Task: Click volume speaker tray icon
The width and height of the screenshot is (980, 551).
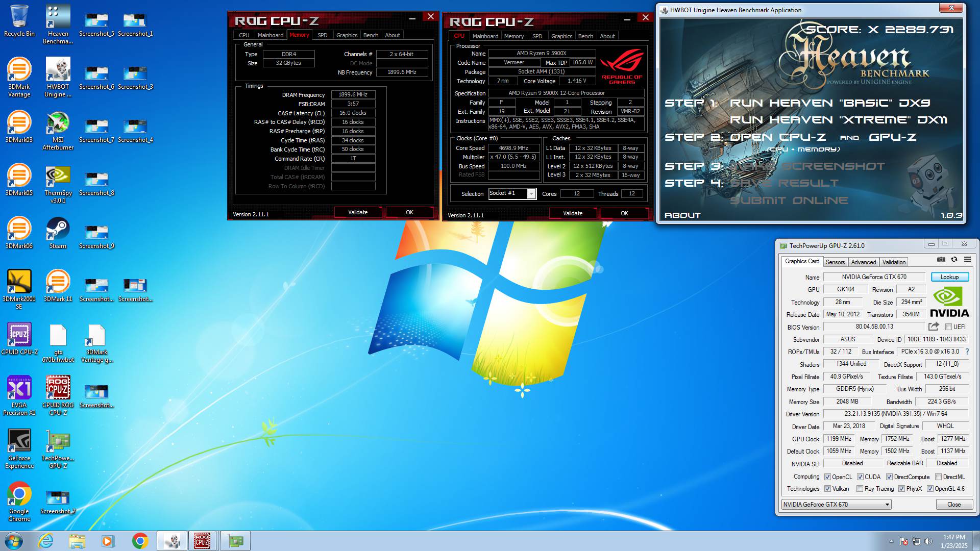Action: 928,541
